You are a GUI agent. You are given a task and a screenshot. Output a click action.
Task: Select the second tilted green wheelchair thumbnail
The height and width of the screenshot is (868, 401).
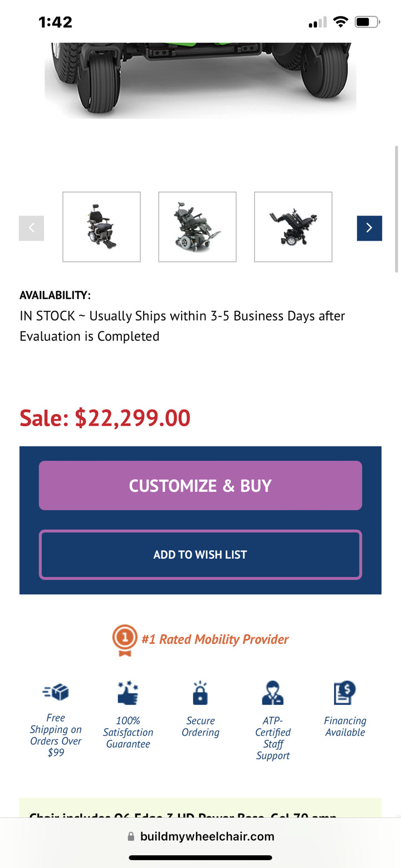197,227
